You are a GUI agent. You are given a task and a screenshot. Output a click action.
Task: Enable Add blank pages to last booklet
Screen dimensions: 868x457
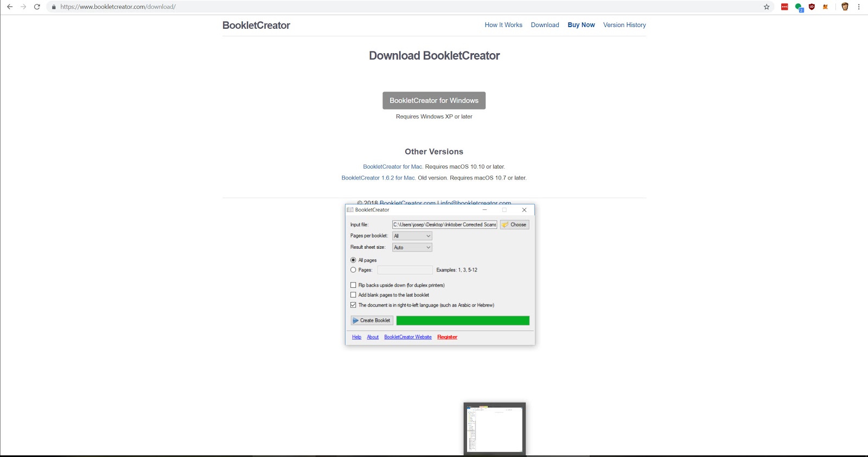pyautogui.click(x=353, y=295)
